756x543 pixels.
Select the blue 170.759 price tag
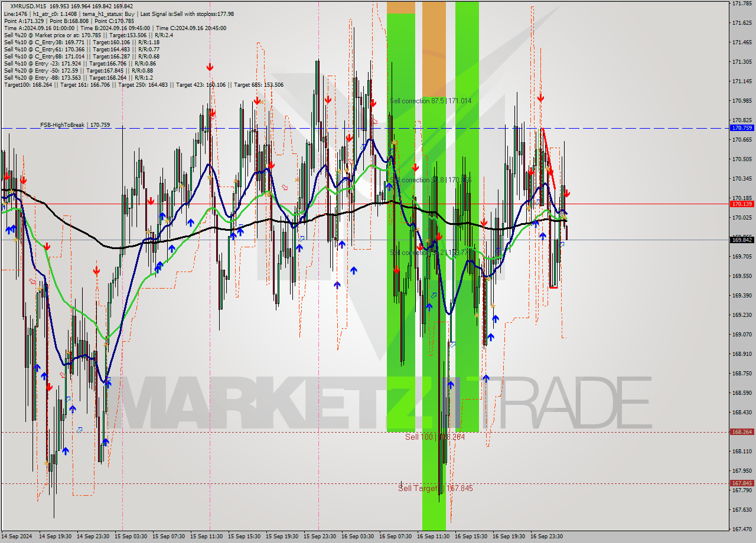(742, 127)
